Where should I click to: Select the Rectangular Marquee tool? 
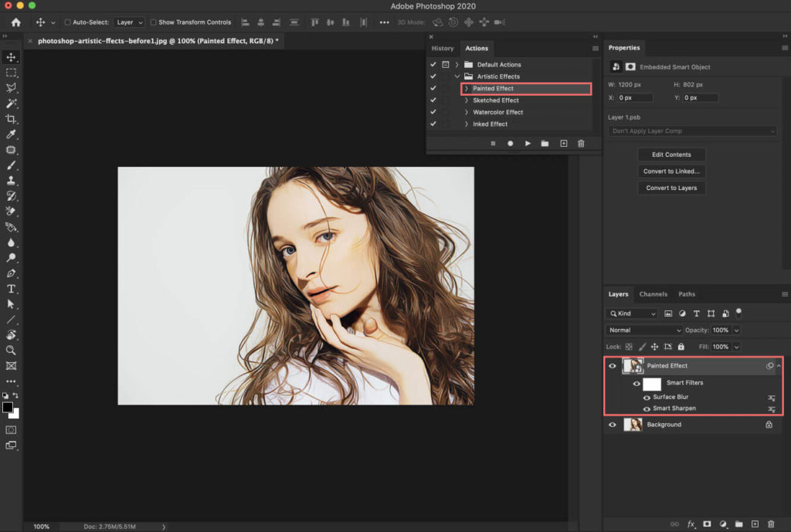(x=11, y=73)
